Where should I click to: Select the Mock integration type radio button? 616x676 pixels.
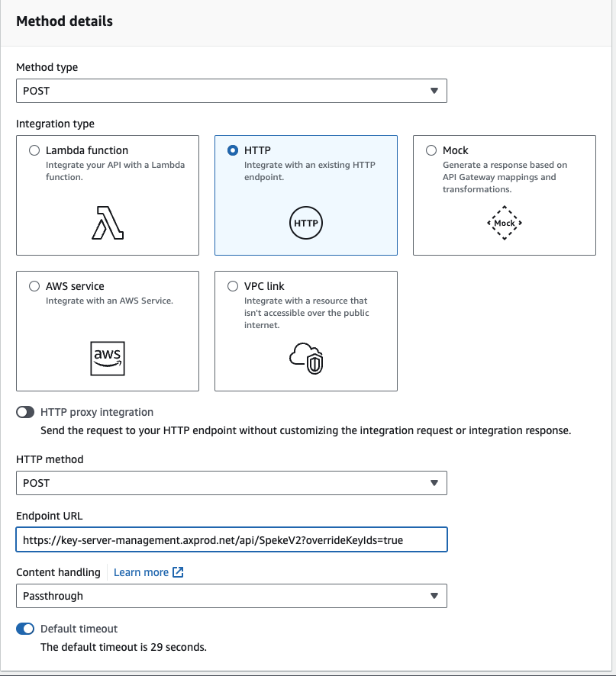(x=431, y=150)
